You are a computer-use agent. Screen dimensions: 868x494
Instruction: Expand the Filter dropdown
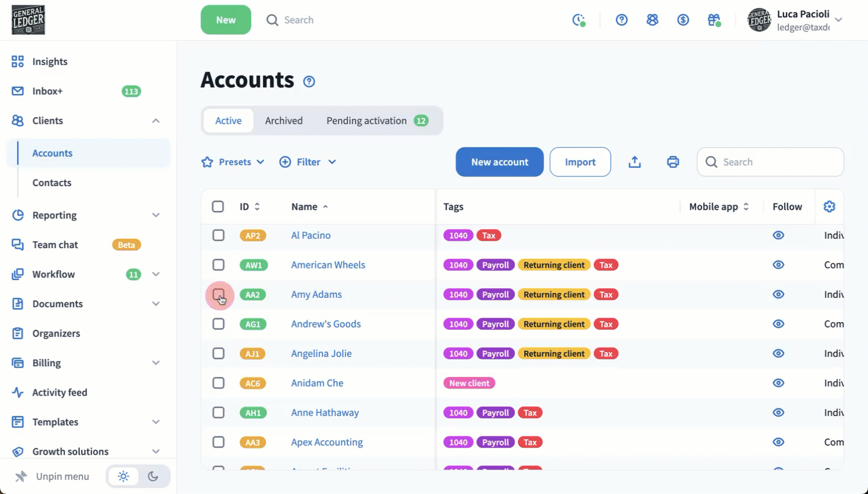coord(308,162)
